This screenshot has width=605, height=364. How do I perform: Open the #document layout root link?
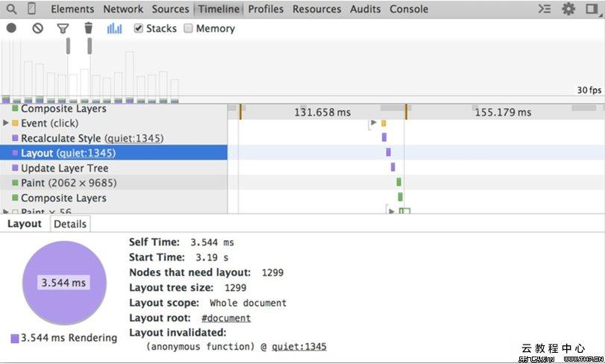226,318
